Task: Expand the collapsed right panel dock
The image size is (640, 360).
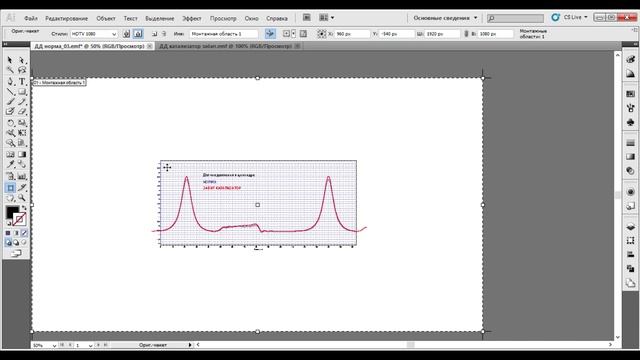Action: click(x=635, y=44)
